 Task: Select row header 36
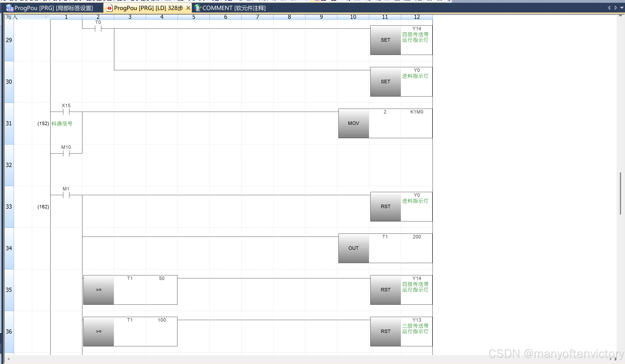(9, 331)
